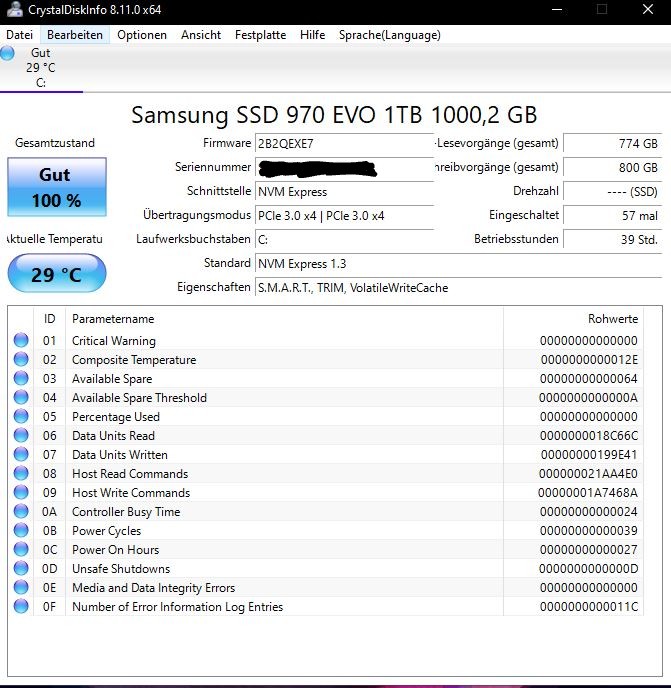
Task: Click the CrystalDiskInfo app icon in title bar
Action: pyautogui.click(x=14, y=10)
